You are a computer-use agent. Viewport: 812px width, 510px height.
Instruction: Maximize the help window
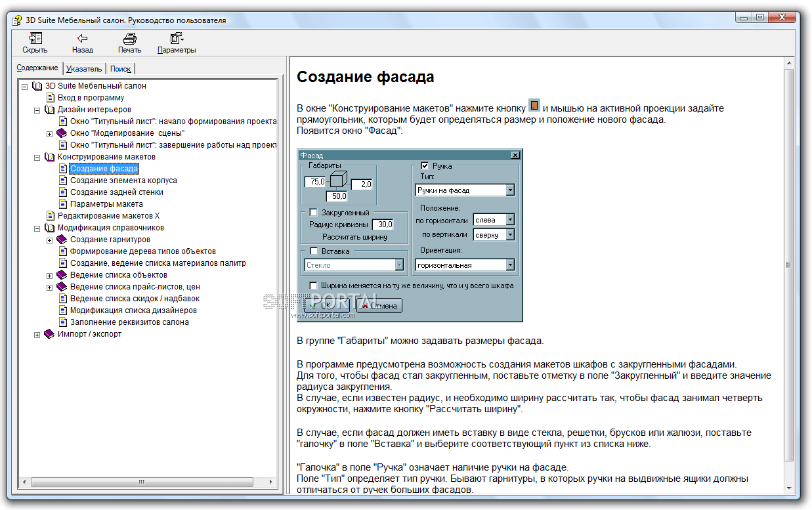[760, 18]
